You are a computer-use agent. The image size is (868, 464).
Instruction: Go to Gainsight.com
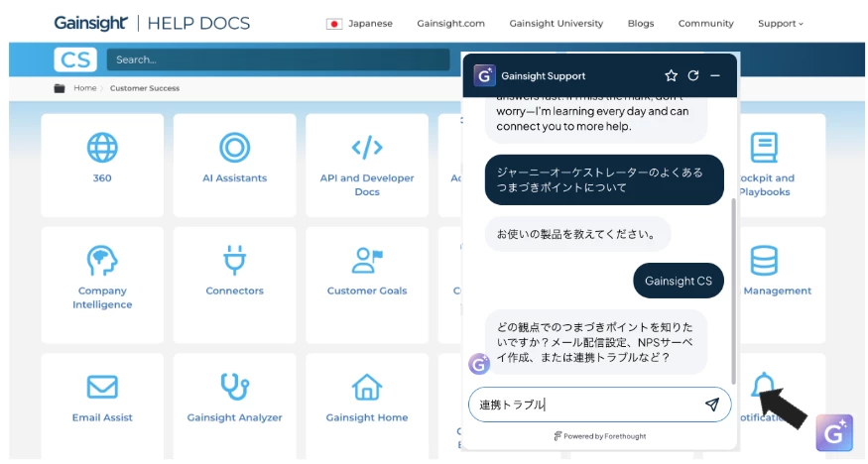click(450, 23)
